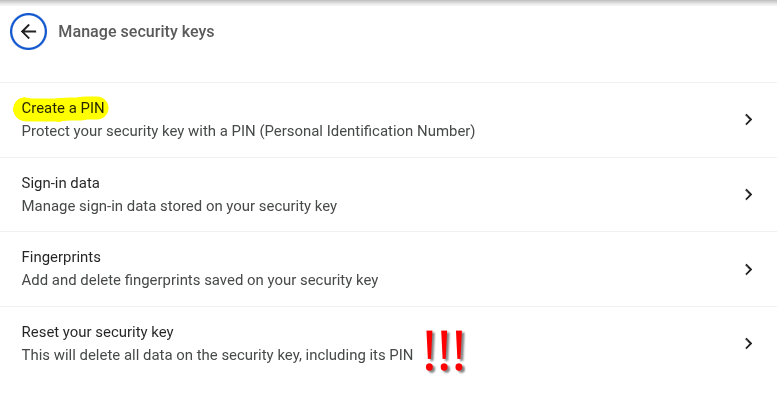
Task: Select the Fingerprints title
Action: (61, 257)
